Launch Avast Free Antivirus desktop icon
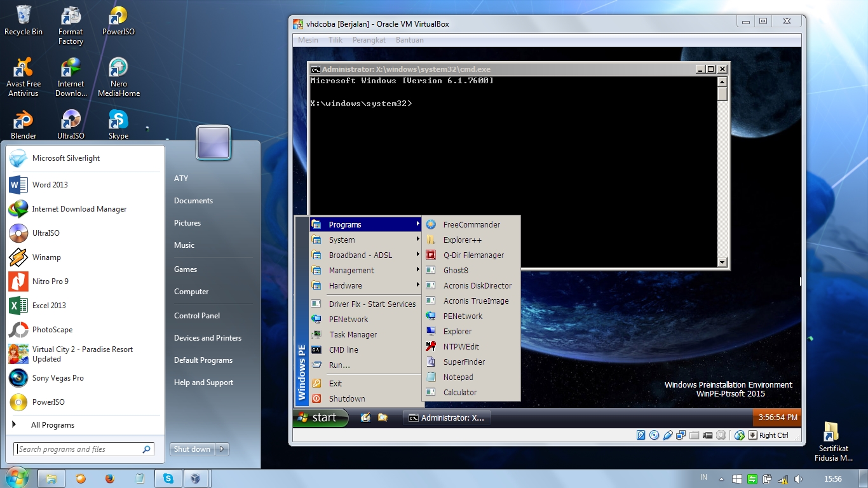 (24, 77)
